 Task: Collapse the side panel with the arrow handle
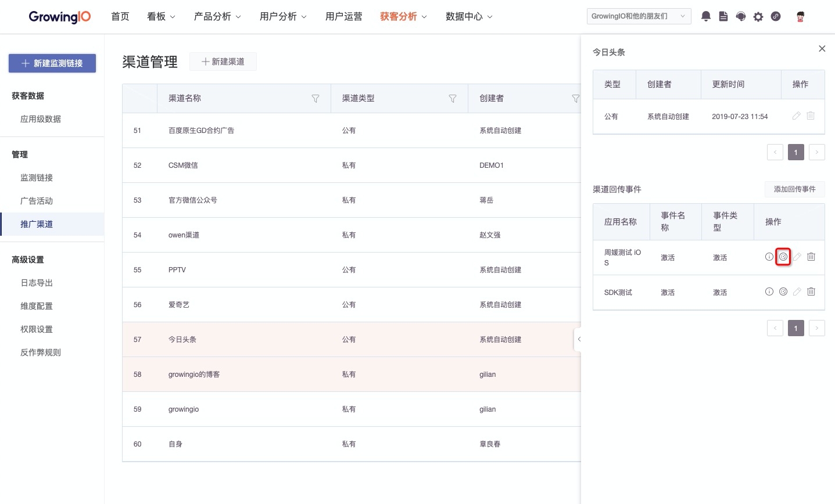578,340
